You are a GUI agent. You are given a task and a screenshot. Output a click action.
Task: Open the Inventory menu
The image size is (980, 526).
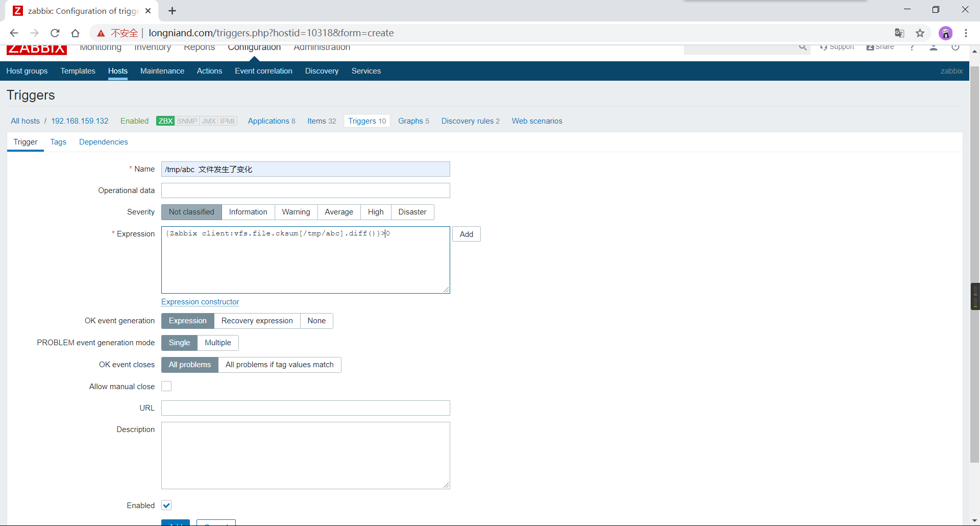[x=153, y=47]
